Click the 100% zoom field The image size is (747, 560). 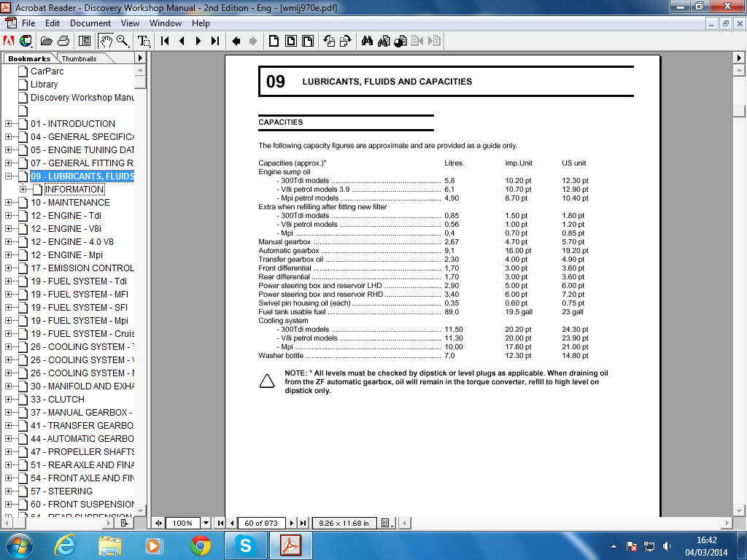[183, 523]
